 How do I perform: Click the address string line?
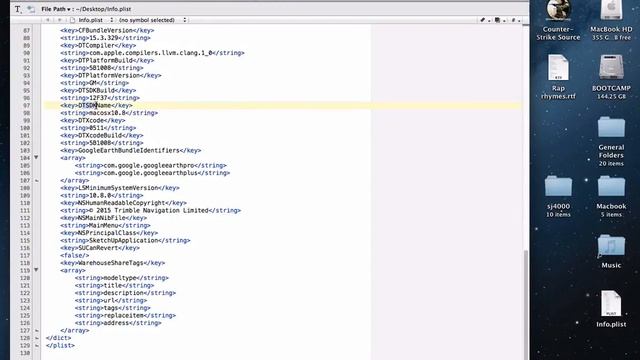click(118, 323)
